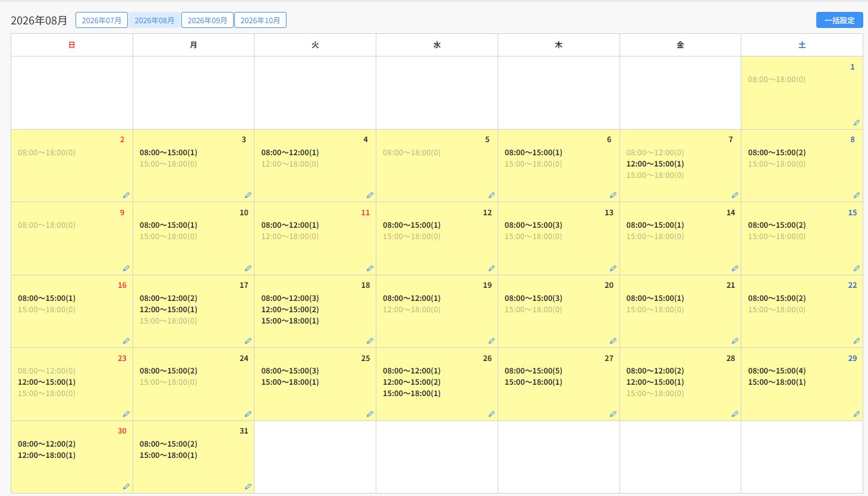Select the August 26 day cell number

tap(488, 359)
